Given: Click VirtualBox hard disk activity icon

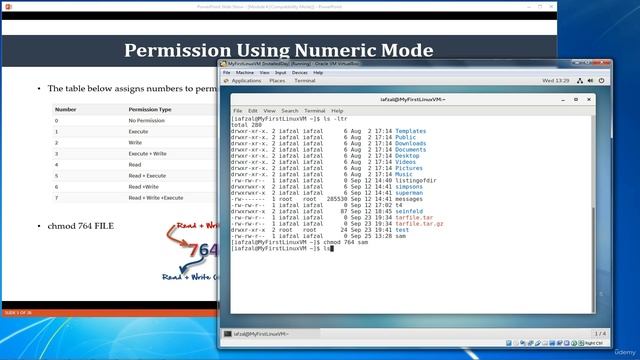Looking at the screenshot, I should [x=509, y=343].
